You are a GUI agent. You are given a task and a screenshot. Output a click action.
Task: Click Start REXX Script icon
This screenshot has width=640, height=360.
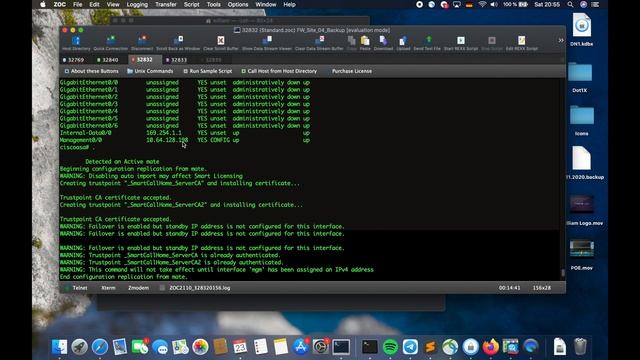pyautogui.click(x=461, y=43)
